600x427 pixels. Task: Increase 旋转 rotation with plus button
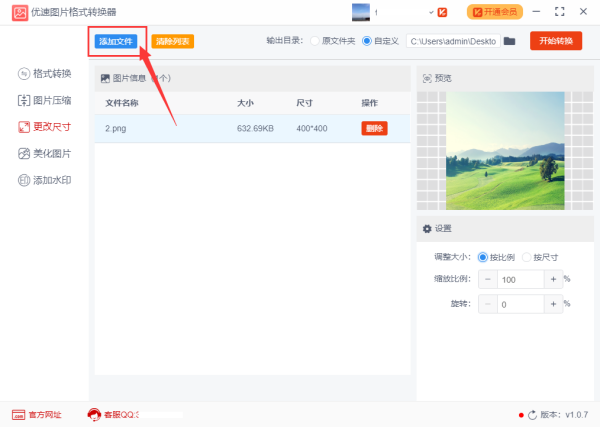coord(552,304)
